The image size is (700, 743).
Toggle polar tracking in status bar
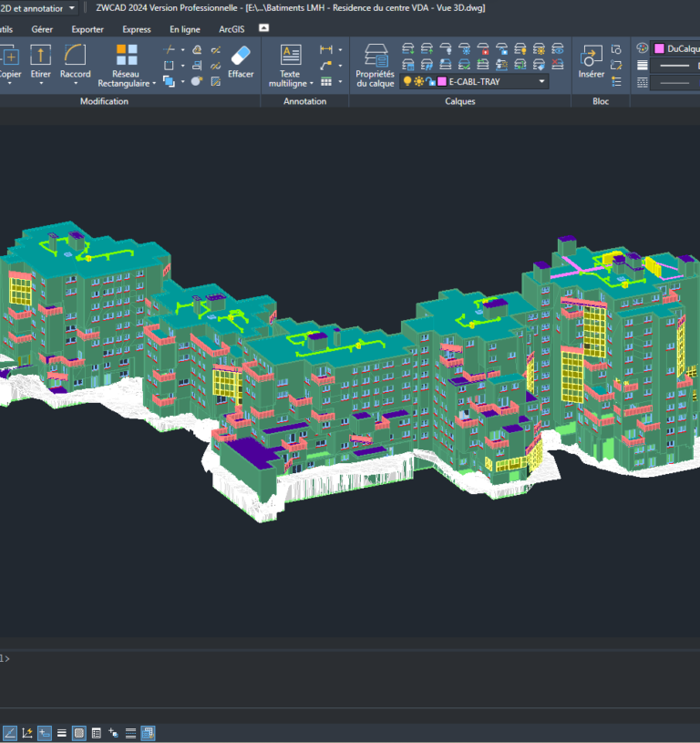10,733
